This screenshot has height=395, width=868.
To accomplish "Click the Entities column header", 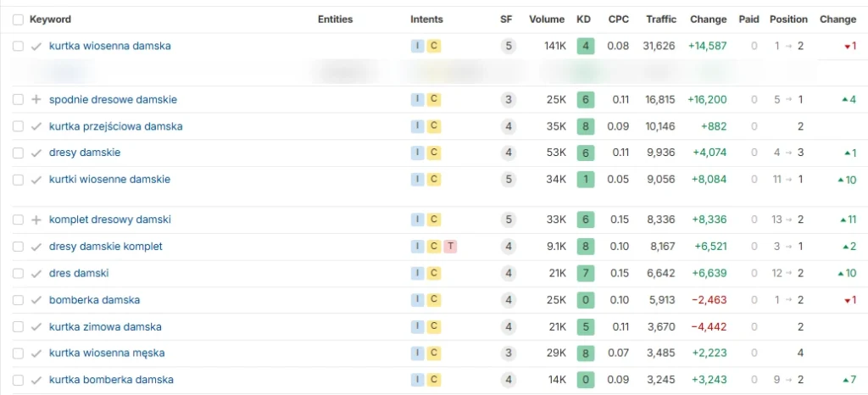I will tap(335, 19).
